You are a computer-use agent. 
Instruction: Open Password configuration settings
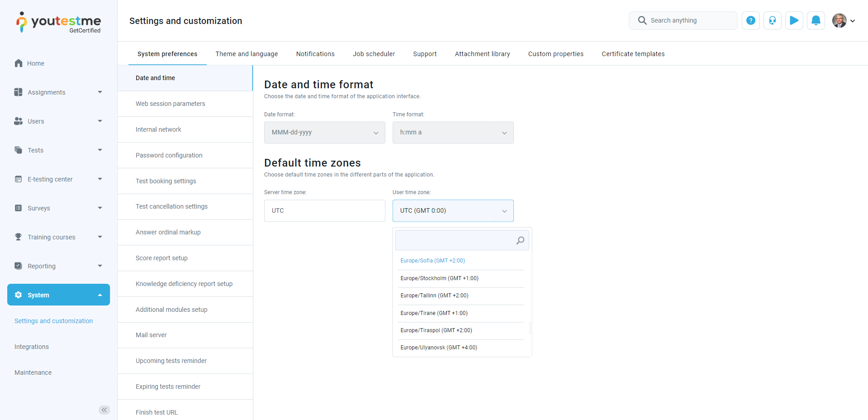click(x=169, y=155)
